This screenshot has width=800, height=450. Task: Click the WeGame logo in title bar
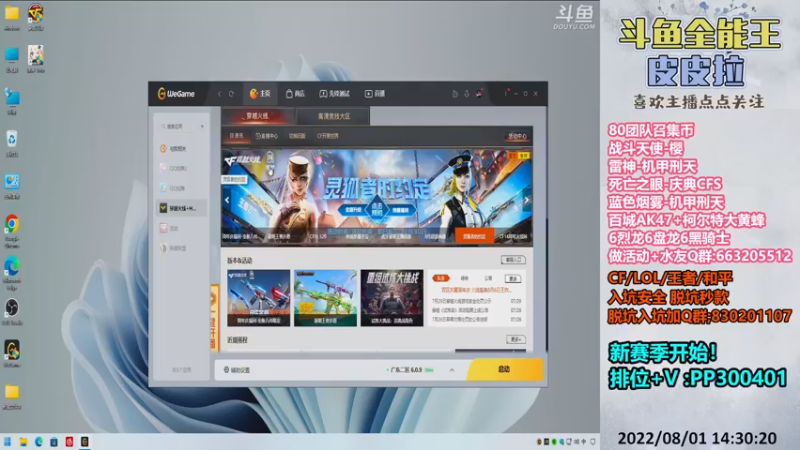pyautogui.click(x=176, y=94)
